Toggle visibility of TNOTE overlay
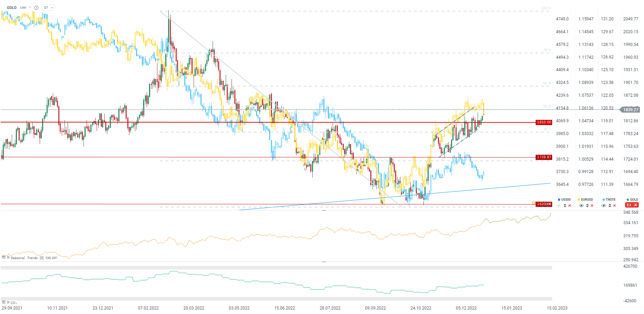 click(x=604, y=206)
